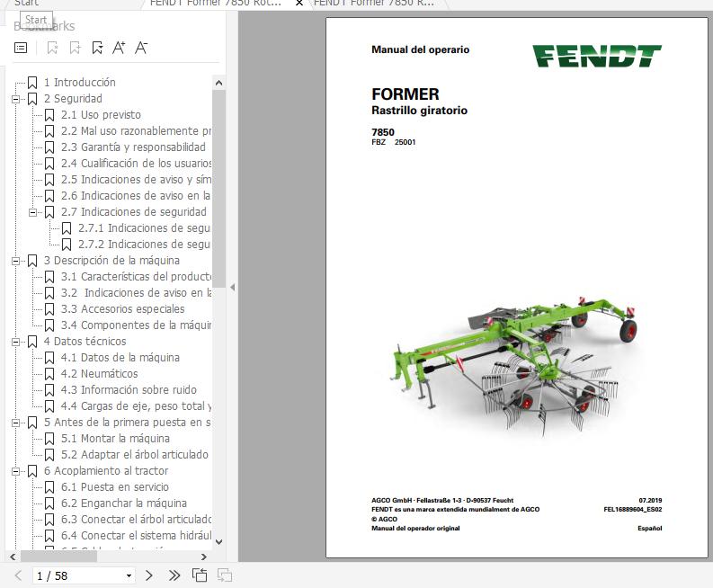Open 5.2 Adaptar el árbol articulado
713x588 pixels.
(135, 455)
